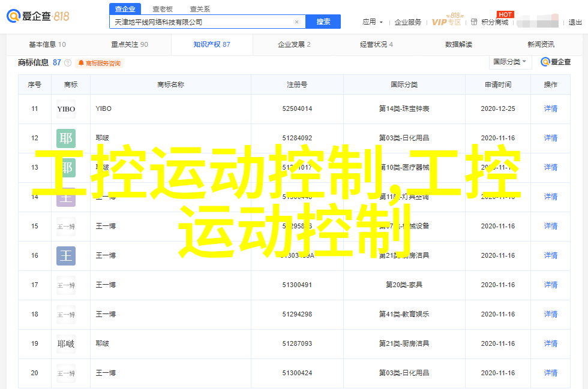
Task: Click the 第14类-珠宝钟表 cell
Action: 404,108
